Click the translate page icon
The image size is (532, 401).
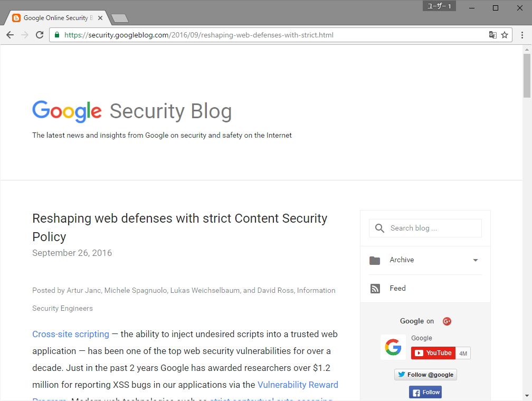pos(492,35)
